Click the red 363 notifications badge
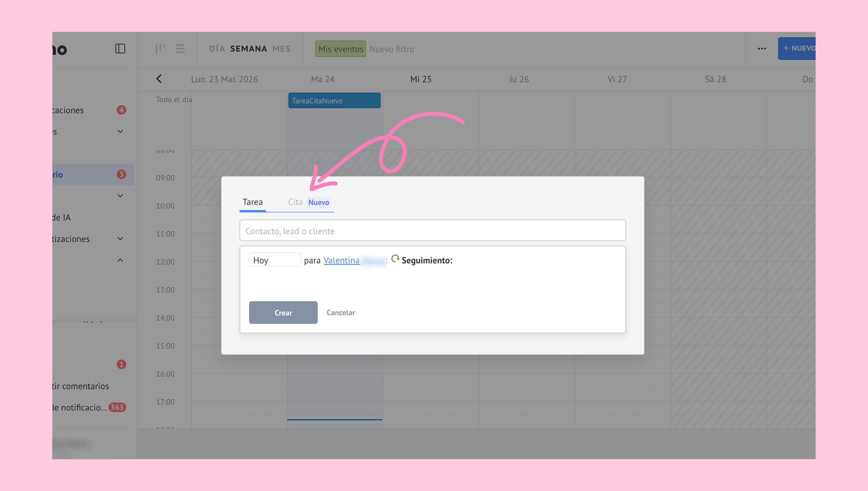The width and height of the screenshot is (868, 491). point(117,407)
